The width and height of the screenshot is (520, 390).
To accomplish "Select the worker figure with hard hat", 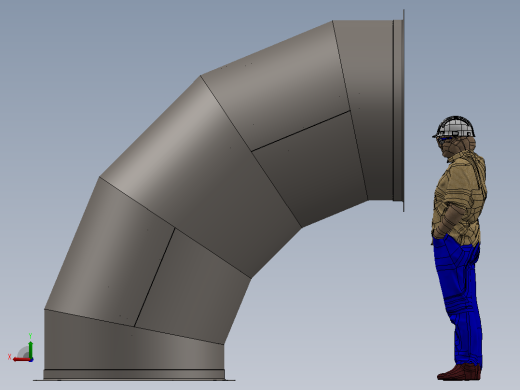I will (x=460, y=248).
